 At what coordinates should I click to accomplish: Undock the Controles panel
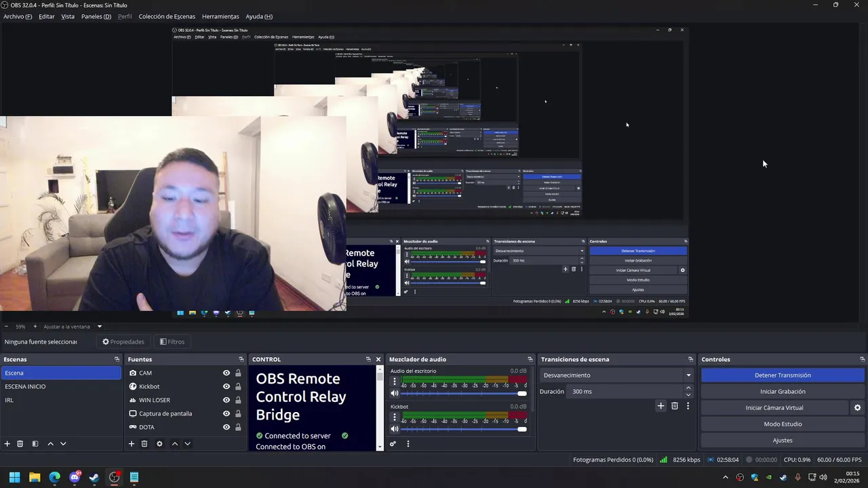(863, 359)
